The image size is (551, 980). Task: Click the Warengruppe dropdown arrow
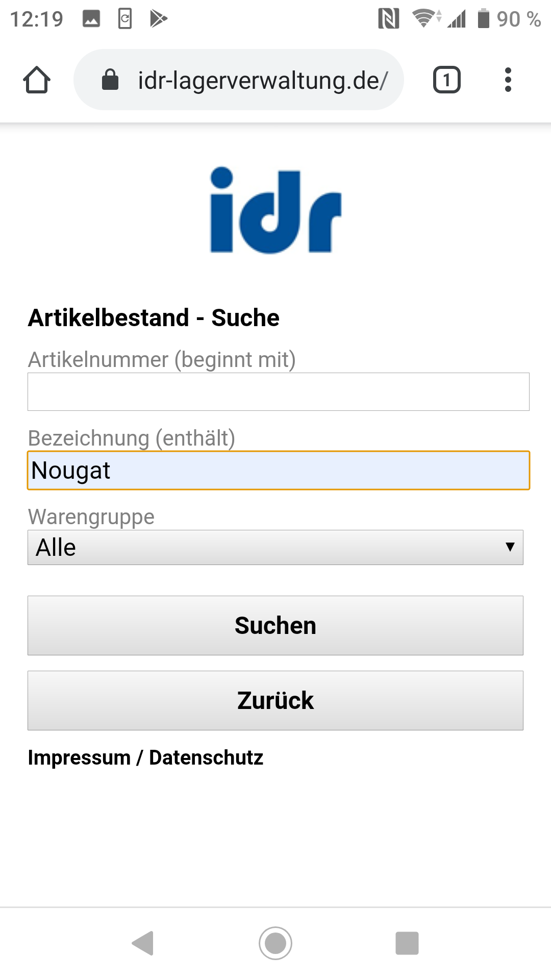(510, 547)
